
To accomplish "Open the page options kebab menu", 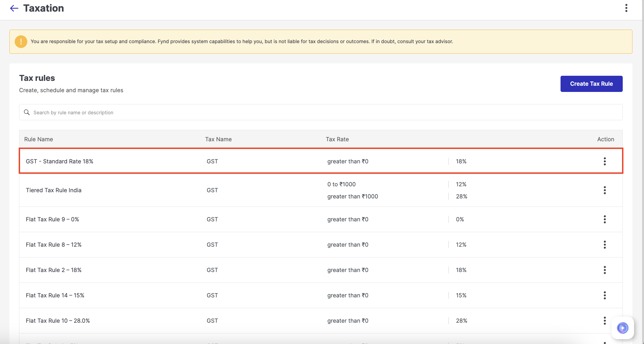I will 626,8.
